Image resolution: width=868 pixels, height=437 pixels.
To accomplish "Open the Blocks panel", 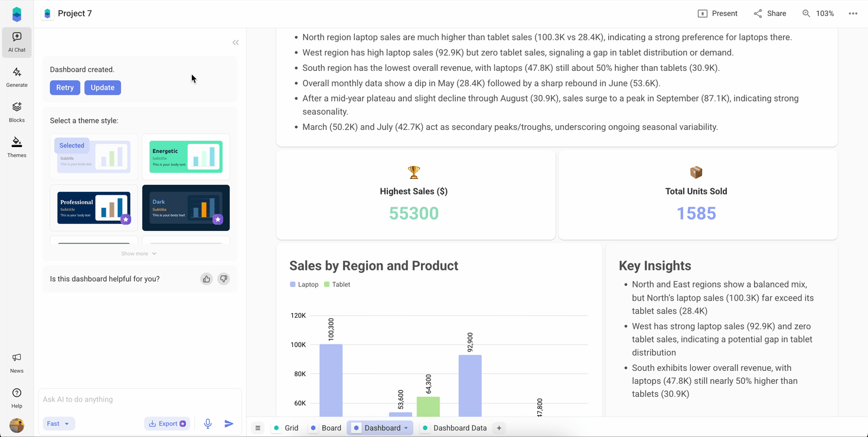I will pos(17,111).
